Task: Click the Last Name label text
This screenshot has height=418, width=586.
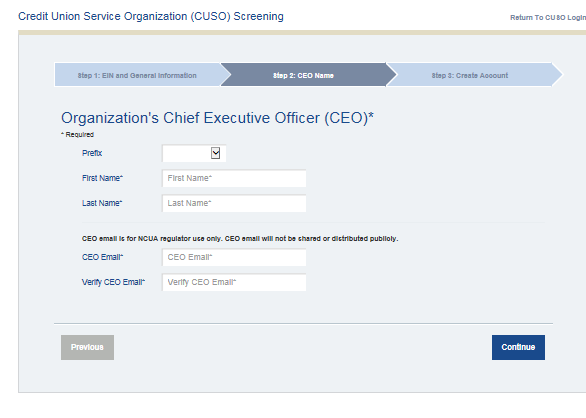Action: (x=102, y=203)
